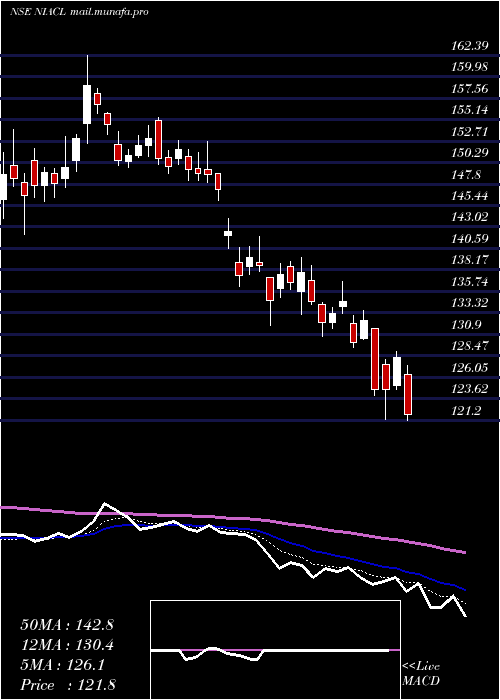Click the 133.32 price level label
Image resolution: width=500 pixels, height=700 pixels.
[470, 303]
